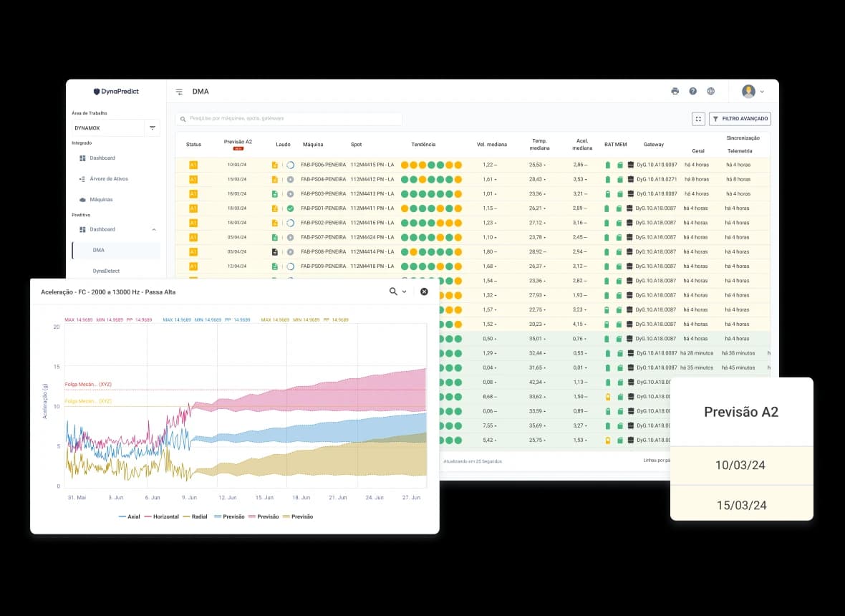The height and width of the screenshot is (616, 845).
Task: Close the Aceleração chart panel
Action: coord(424,292)
